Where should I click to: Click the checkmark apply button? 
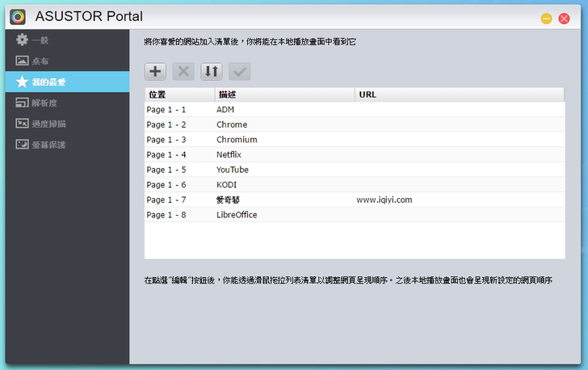click(240, 71)
